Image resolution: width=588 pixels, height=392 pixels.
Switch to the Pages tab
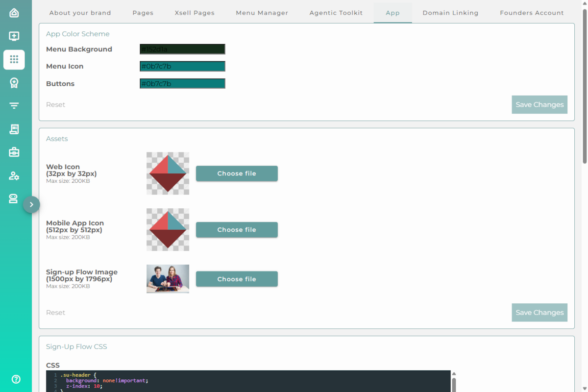[x=143, y=13]
